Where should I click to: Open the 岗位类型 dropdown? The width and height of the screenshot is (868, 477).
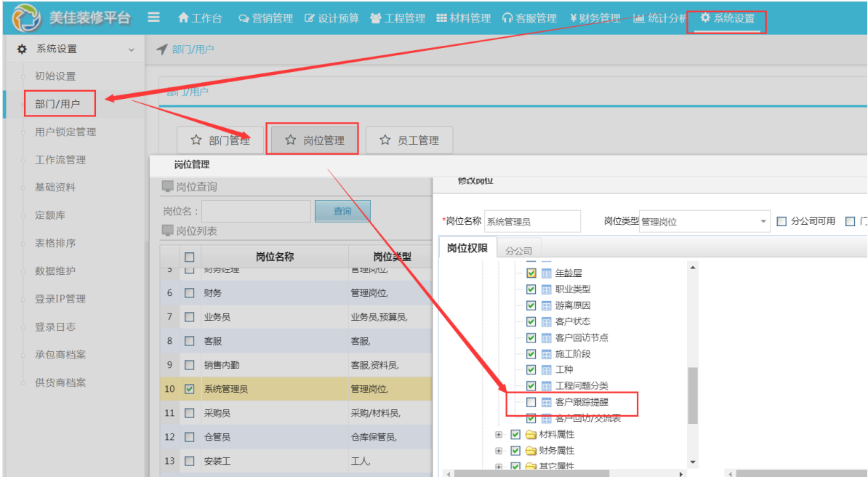tap(763, 222)
